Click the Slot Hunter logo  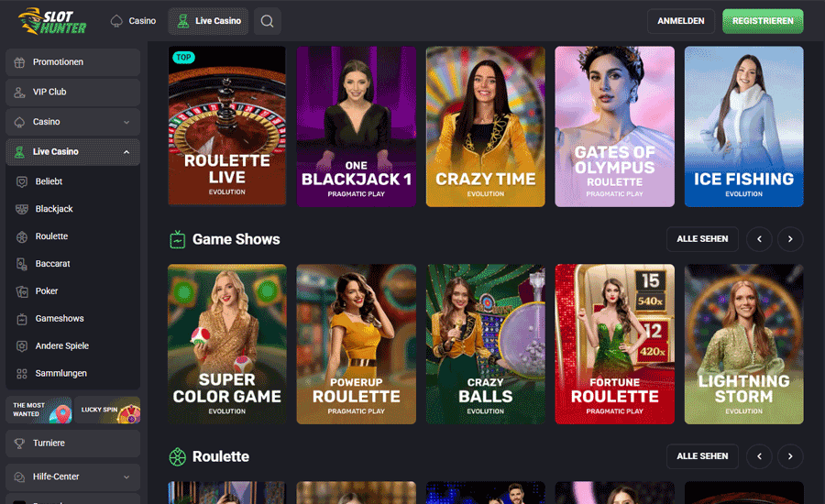pyautogui.click(x=52, y=21)
